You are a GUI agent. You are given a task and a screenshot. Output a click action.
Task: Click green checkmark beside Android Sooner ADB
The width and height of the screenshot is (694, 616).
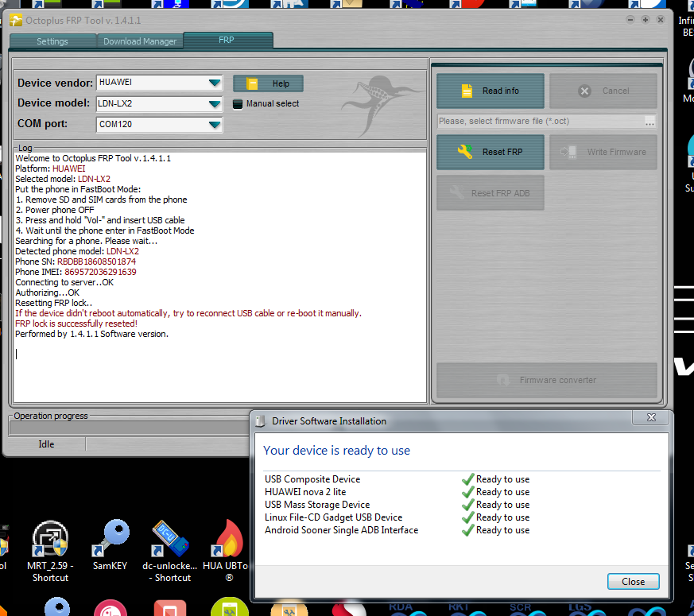(x=467, y=529)
